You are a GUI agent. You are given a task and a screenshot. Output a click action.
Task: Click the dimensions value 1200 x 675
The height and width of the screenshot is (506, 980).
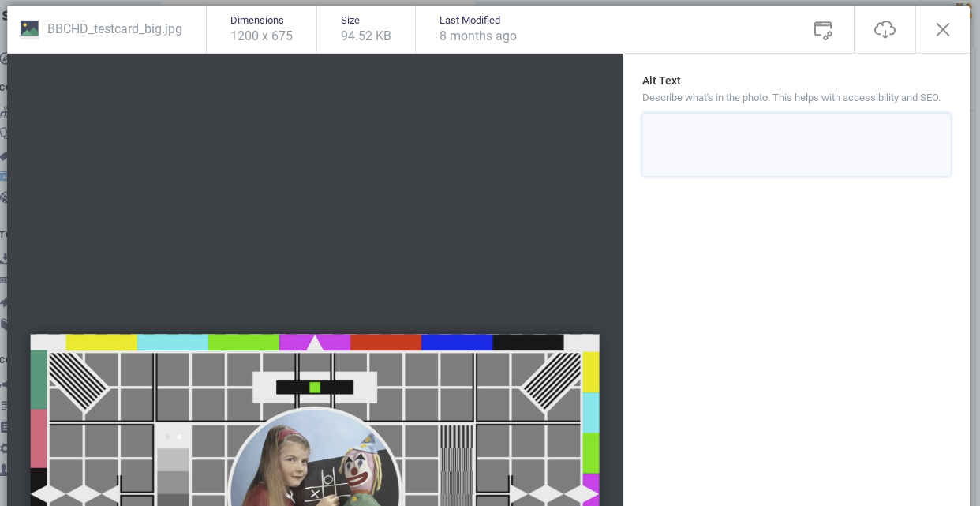pyautogui.click(x=261, y=36)
